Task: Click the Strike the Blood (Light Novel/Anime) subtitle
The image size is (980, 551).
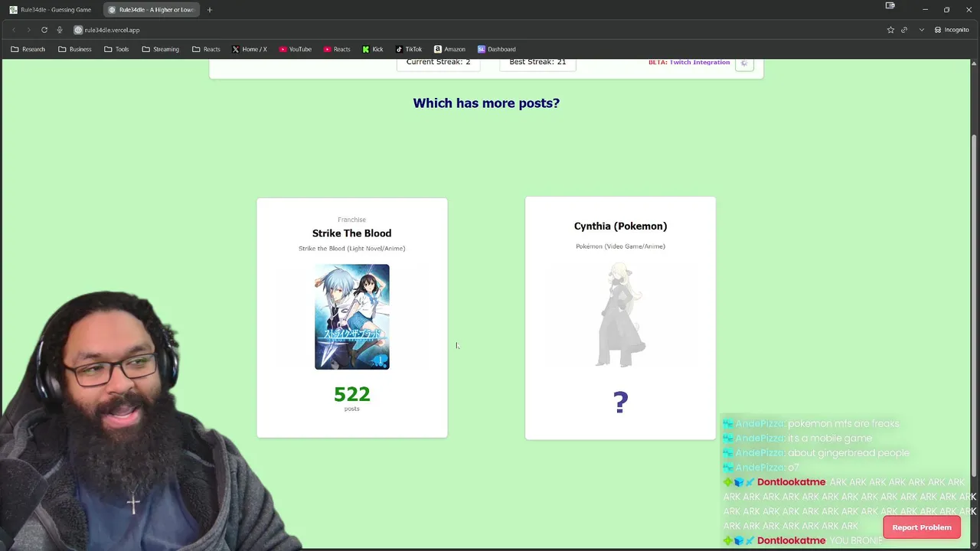Action: click(x=351, y=248)
